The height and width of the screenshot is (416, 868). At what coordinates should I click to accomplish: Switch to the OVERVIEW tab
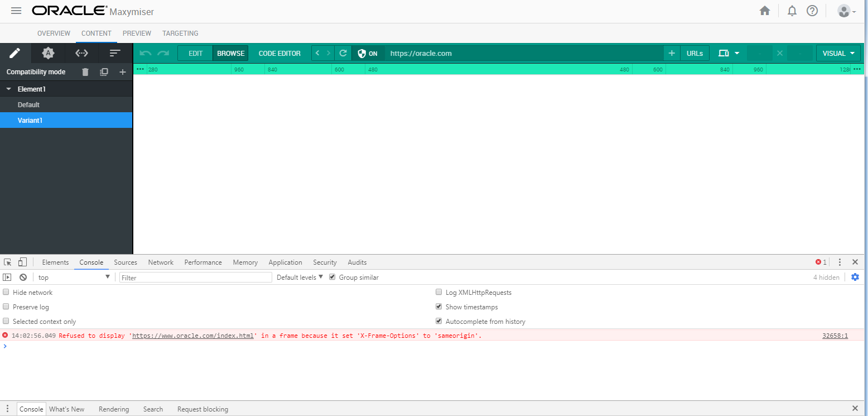(54, 34)
